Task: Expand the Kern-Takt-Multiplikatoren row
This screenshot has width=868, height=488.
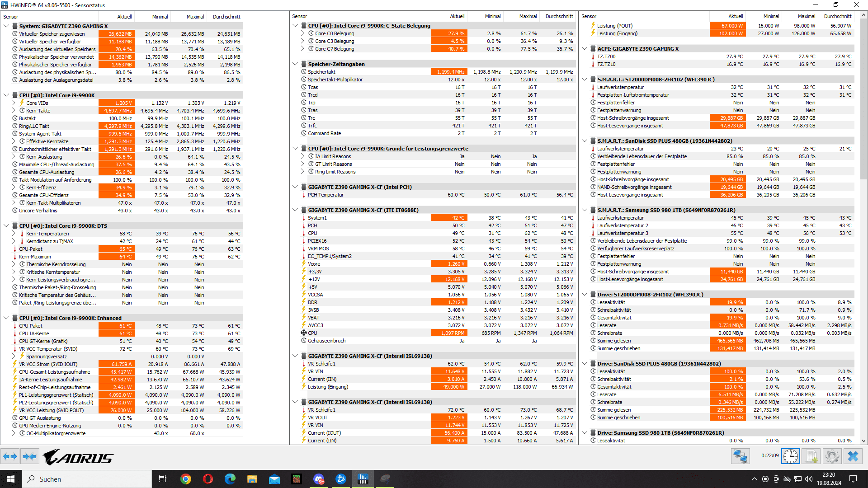Action: 14,203
